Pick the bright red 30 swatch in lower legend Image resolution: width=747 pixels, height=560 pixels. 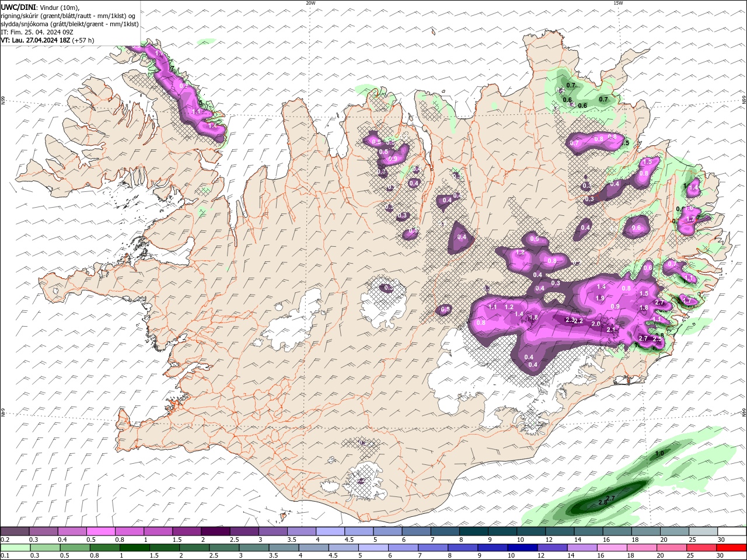point(731,548)
